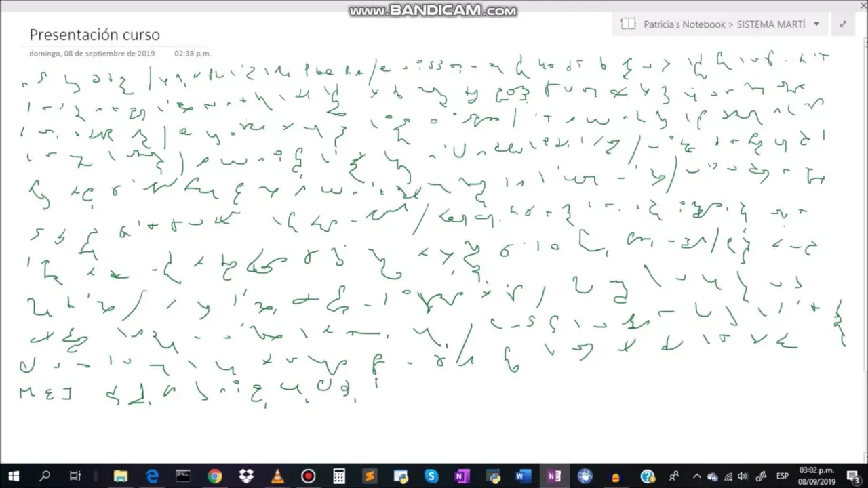The height and width of the screenshot is (488, 868).
Task: Open the Task View button
Action: (76, 476)
